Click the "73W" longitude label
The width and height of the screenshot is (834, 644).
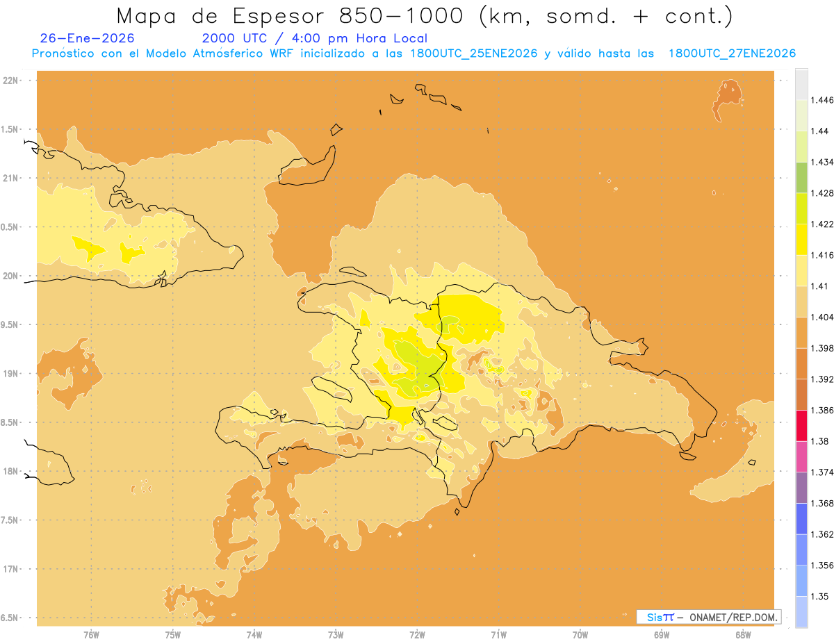(336, 635)
